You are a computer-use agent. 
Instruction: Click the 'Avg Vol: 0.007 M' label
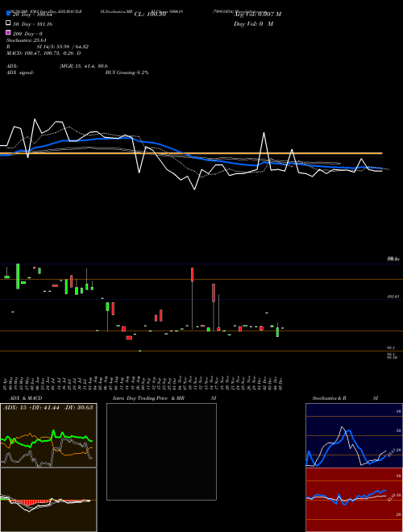click(257, 15)
